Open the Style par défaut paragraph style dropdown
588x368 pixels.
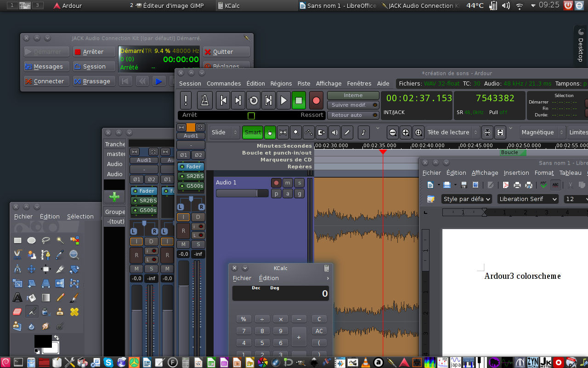[467, 199]
